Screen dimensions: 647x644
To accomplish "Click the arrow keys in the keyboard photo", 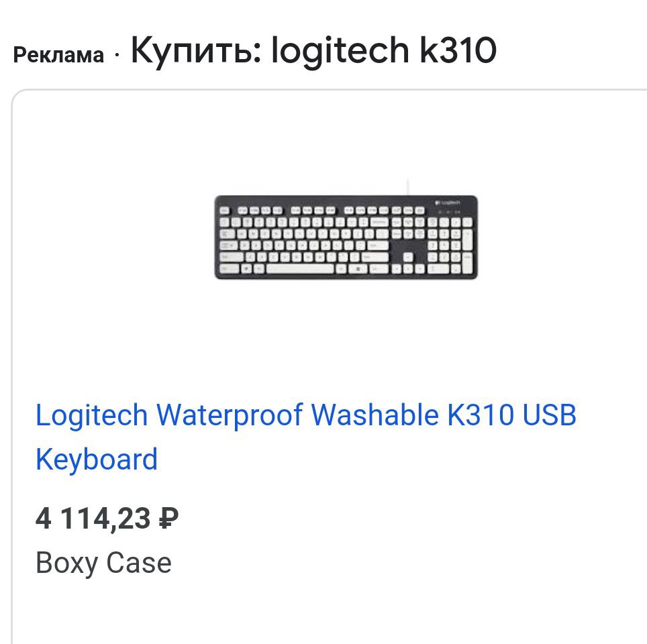I will tap(409, 267).
